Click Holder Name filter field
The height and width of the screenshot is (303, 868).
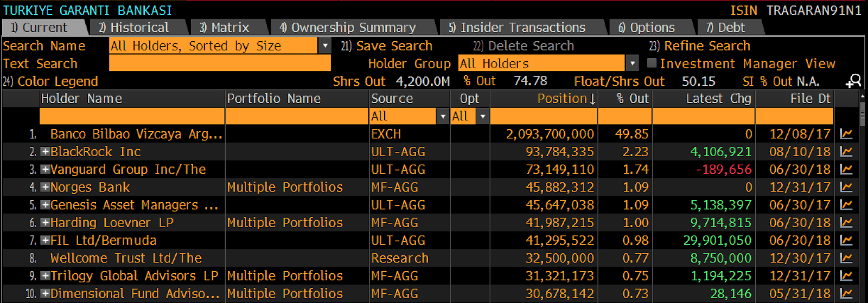coord(132,116)
